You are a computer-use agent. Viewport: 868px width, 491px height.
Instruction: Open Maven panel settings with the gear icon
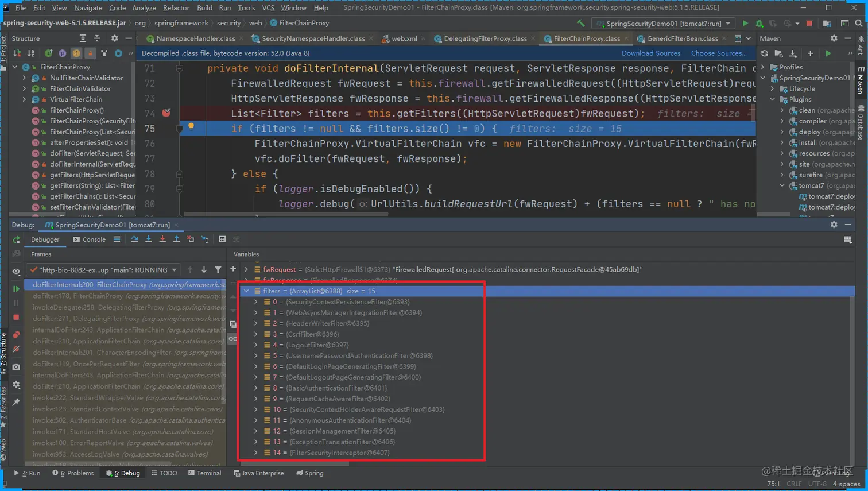(x=834, y=38)
